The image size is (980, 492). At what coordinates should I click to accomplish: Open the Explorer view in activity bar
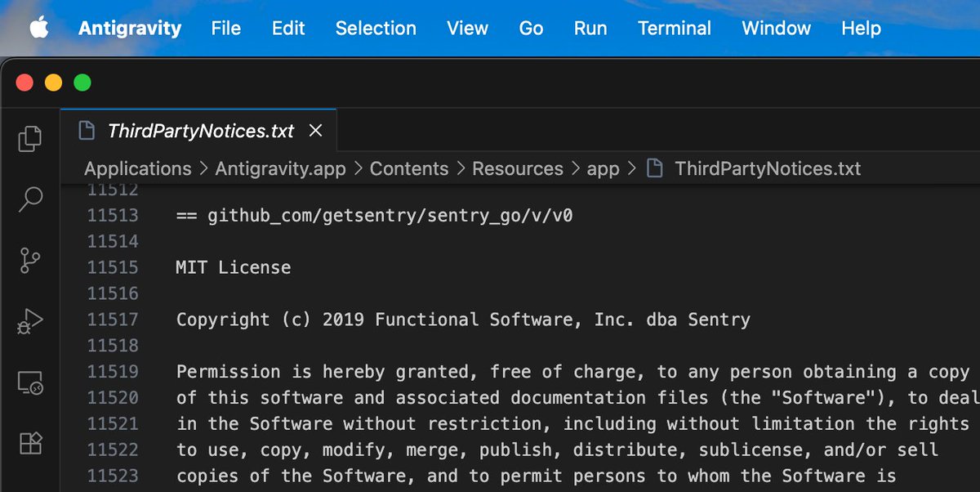(30, 139)
